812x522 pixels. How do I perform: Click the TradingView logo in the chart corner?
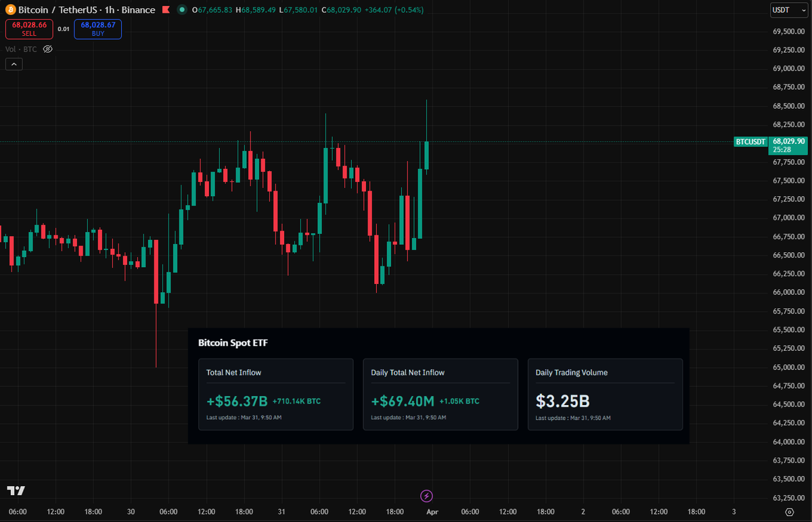[16, 490]
